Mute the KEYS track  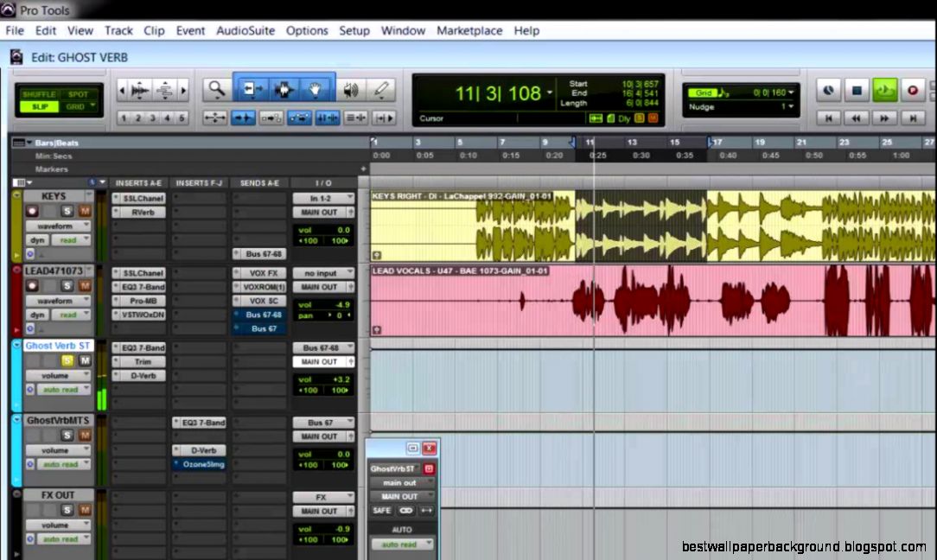point(84,211)
